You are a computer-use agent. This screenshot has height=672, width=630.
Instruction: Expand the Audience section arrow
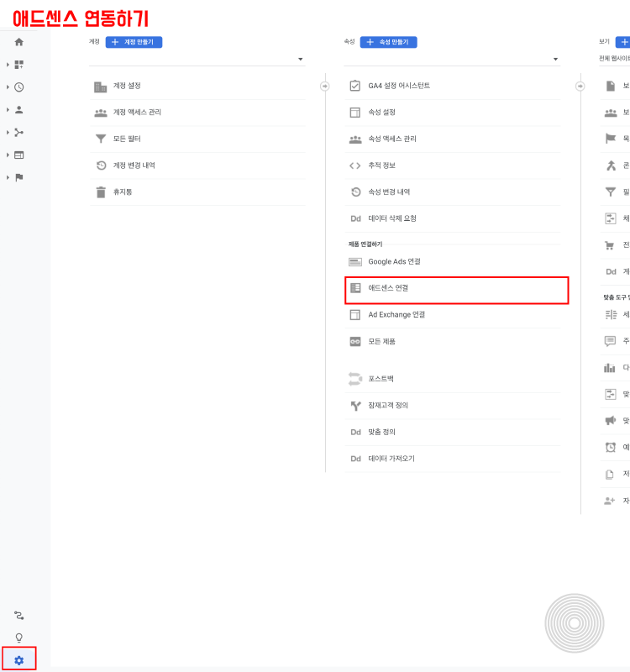pyautogui.click(x=8, y=110)
